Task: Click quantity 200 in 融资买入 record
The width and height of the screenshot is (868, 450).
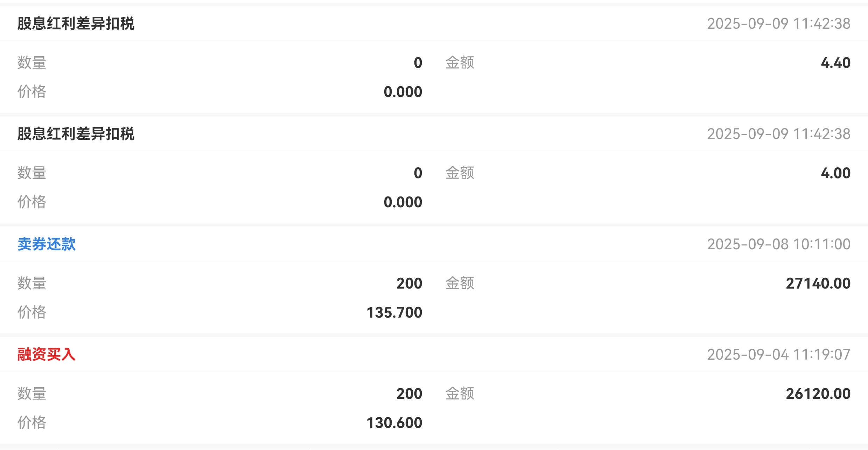Action: (x=409, y=394)
